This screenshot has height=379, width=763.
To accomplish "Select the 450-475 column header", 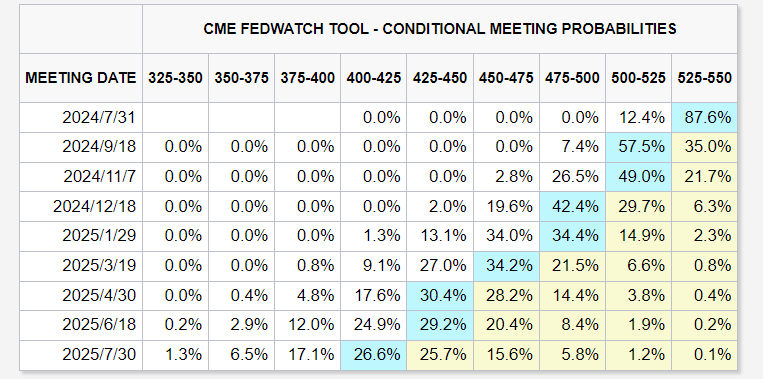I will (x=506, y=78).
